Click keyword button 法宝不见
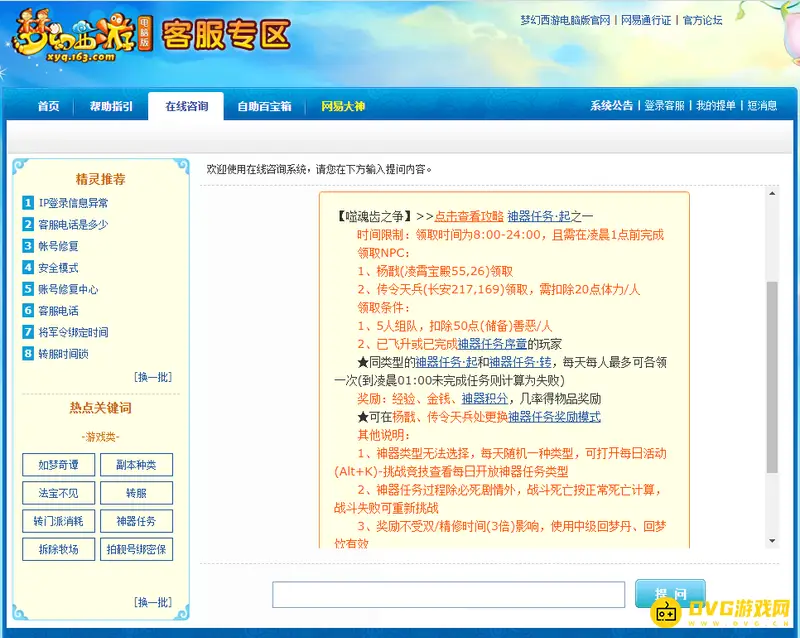800x638 pixels. pos(59,493)
